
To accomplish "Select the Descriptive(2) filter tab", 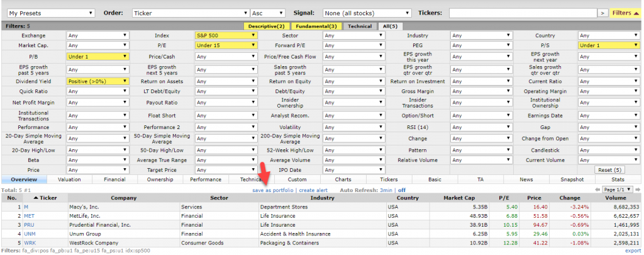I will [266, 26].
